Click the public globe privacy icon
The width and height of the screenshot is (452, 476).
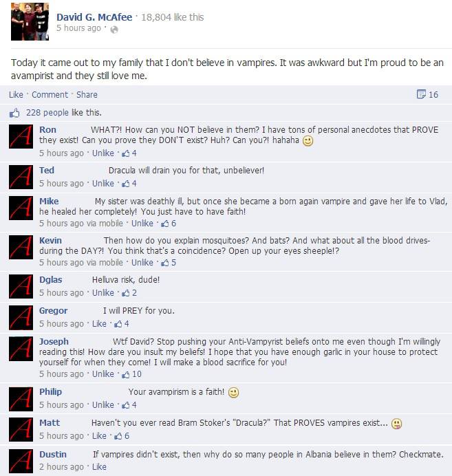coord(114,30)
